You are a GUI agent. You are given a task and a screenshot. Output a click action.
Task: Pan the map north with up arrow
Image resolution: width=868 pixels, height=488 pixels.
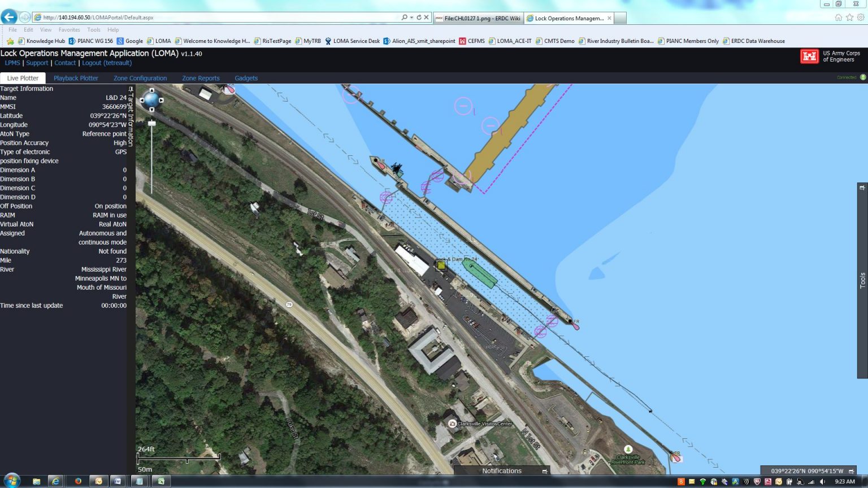click(x=151, y=90)
